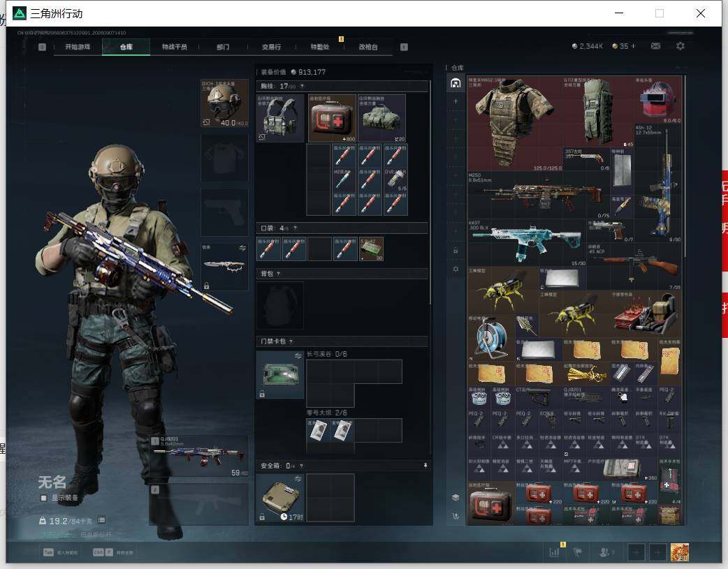Select the GIR chest rig in 胸挂 row
Viewport: 728px width, 569px height.
[280, 118]
